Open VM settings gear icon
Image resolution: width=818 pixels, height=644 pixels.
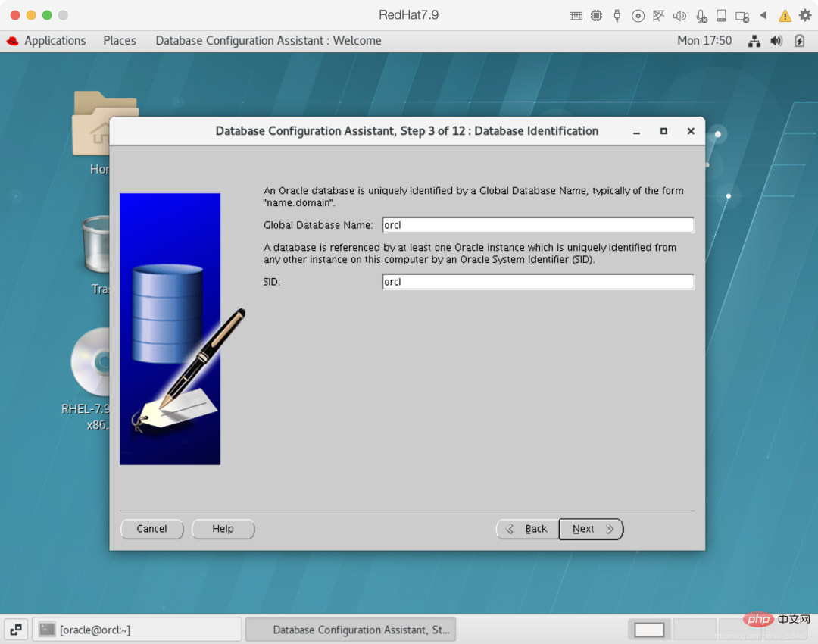click(x=805, y=15)
